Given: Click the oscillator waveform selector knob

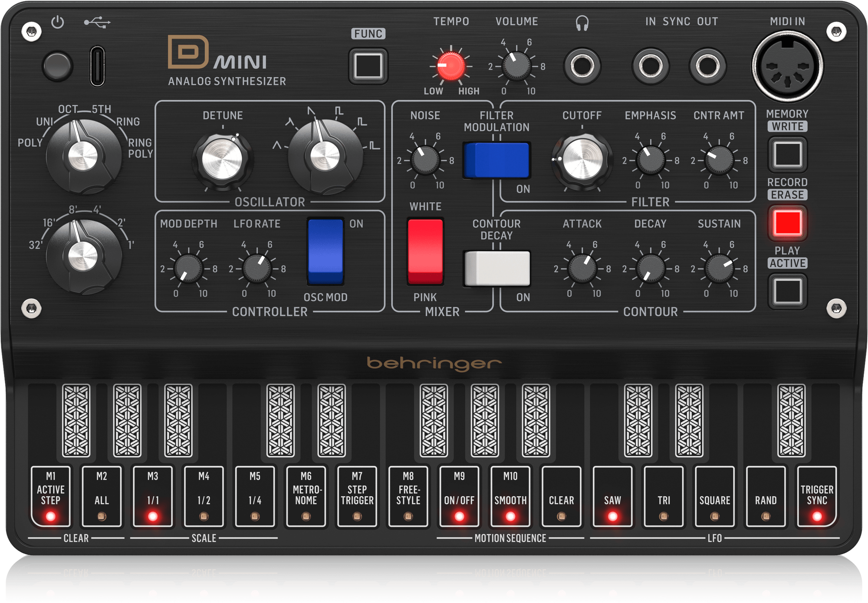Looking at the screenshot, I should pyautogui.click(x=325, y=156).
